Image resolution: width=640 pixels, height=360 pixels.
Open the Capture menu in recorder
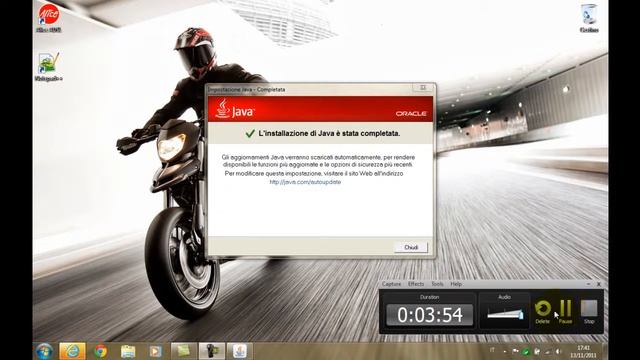(x=391, y=284)
